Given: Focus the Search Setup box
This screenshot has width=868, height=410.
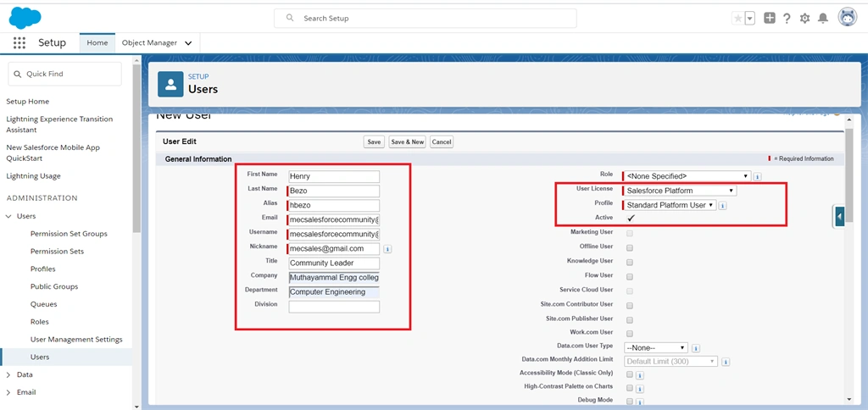Looking at the screenshot, I should [x=426, y=19].
